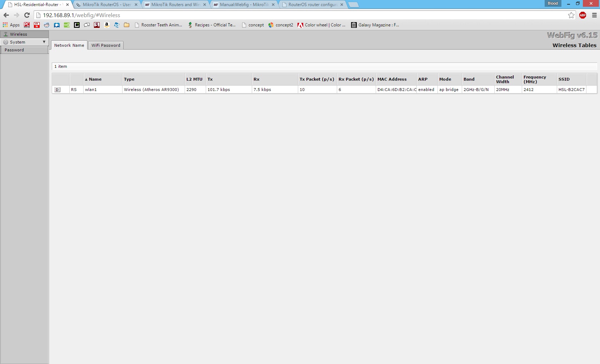This screenshot has width=600, height=364.
Task: Switch to the WiFi Password tab
Action: click(x=106, y=45)
